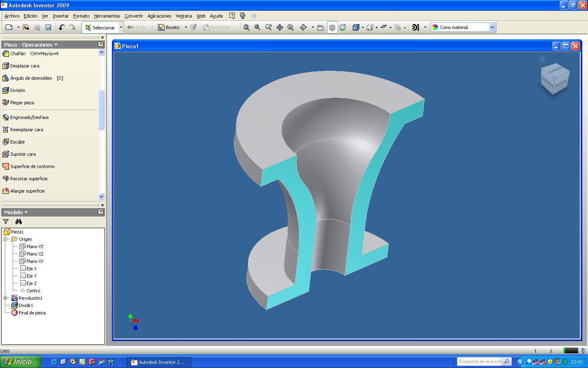Click the Recortar superficie icon
Screen dimensions: 588x368
6,179
